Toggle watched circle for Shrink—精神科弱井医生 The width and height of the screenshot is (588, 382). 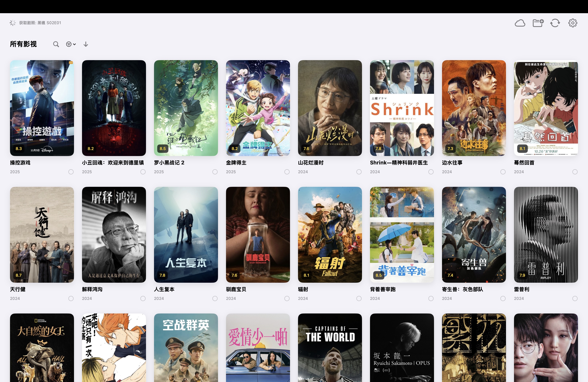[431, 172]
